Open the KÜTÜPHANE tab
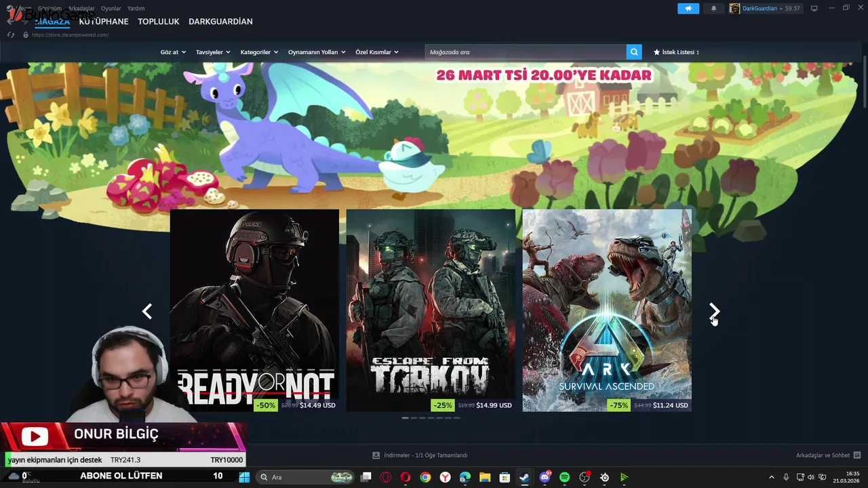Image resolution: width=868 pixels, height=488 pixels. (104, 22)
